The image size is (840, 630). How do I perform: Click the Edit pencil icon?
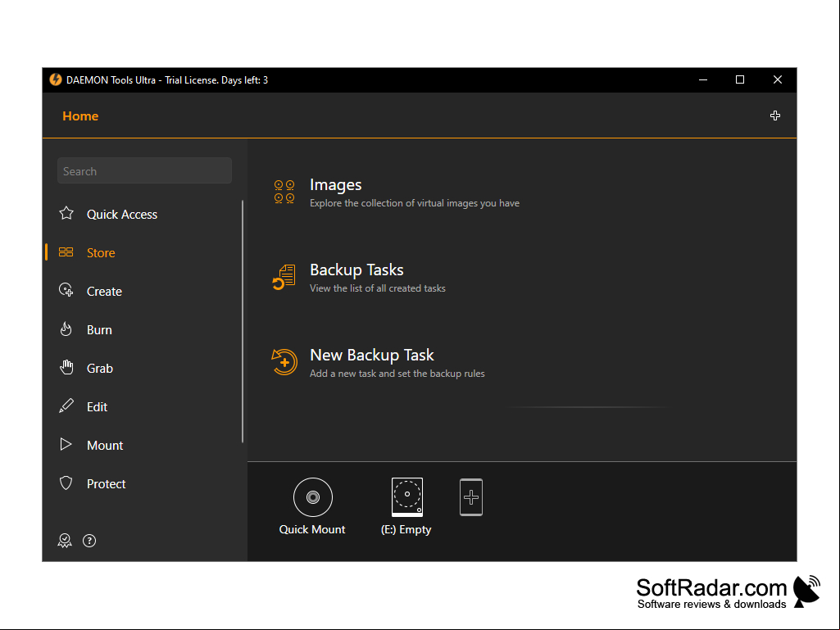point(66,406)
